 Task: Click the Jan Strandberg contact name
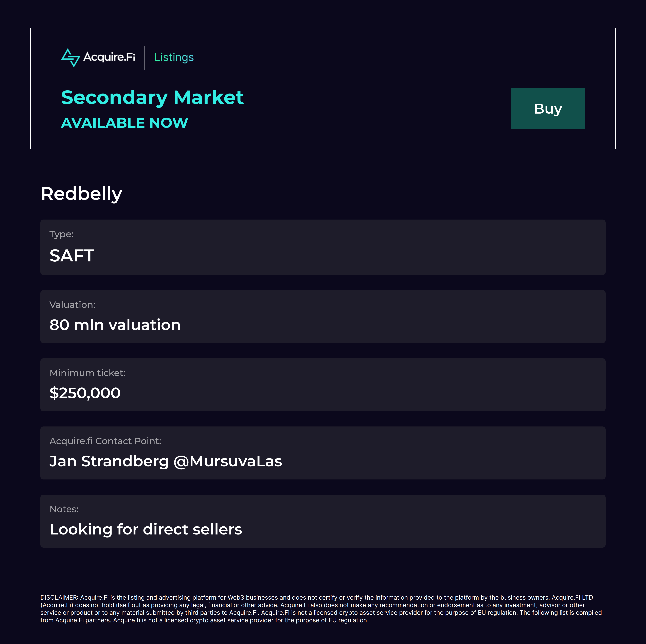[x=109, y=461]
